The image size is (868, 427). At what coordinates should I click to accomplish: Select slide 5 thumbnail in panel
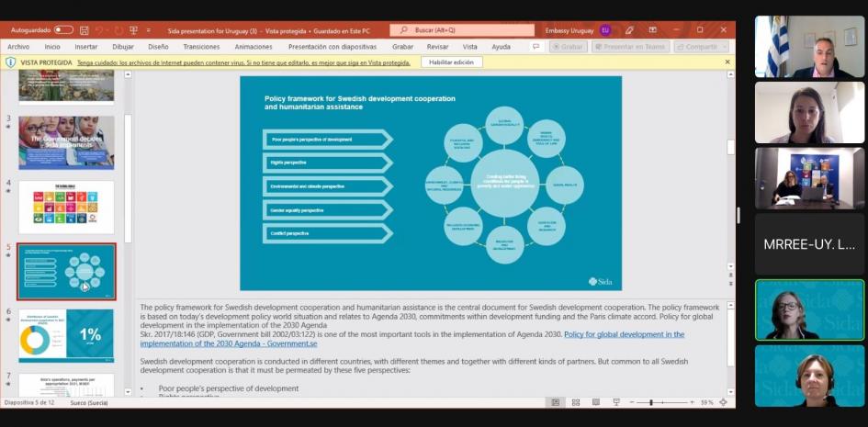[66, 272]
